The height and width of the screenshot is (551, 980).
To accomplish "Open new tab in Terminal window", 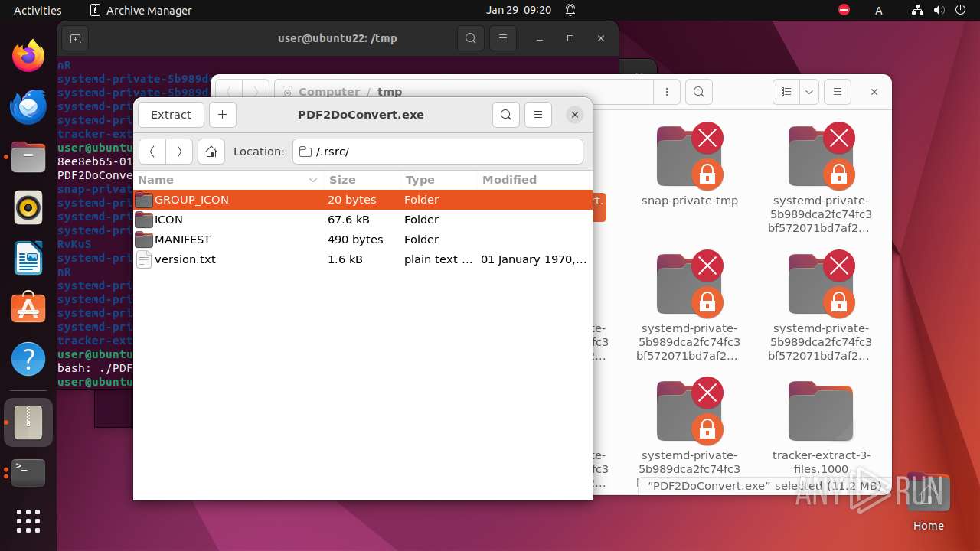I will tap(74, 38).
